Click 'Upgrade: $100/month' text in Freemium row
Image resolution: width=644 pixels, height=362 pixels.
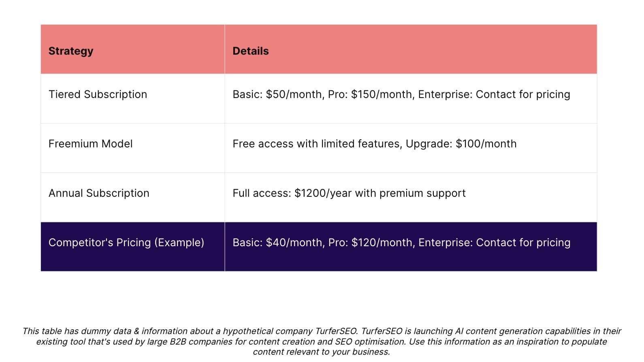coord(461,144)
